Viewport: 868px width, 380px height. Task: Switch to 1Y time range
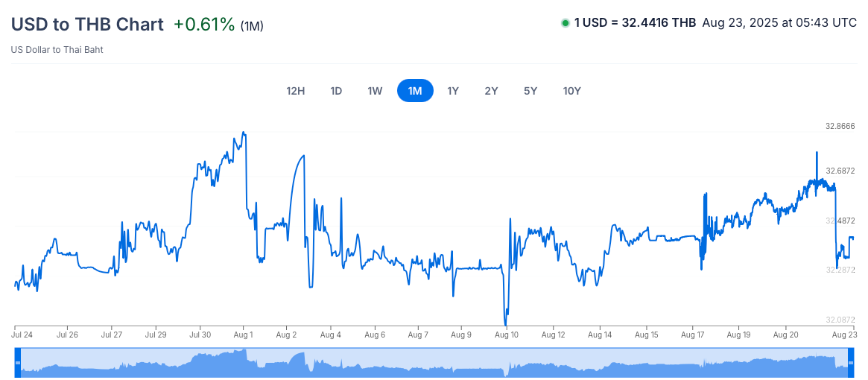[453, 91]
